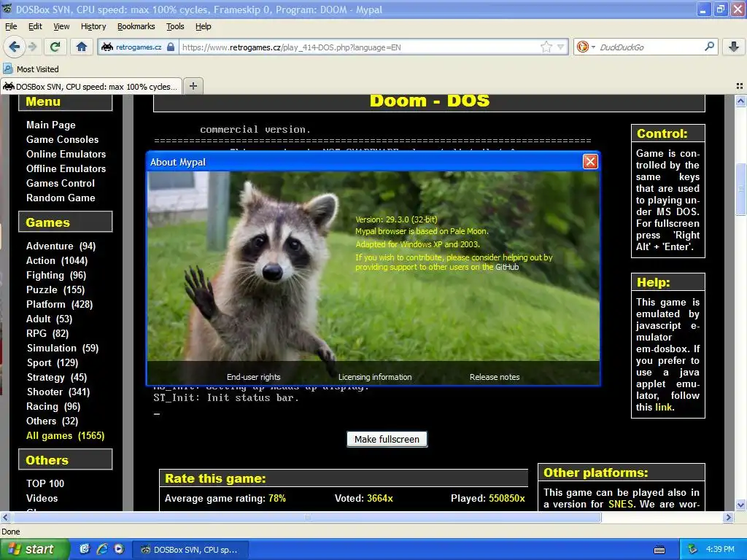Open Online Emulators link
The height and width of the screenshot is (560, 747).
(x=66, y=154)
